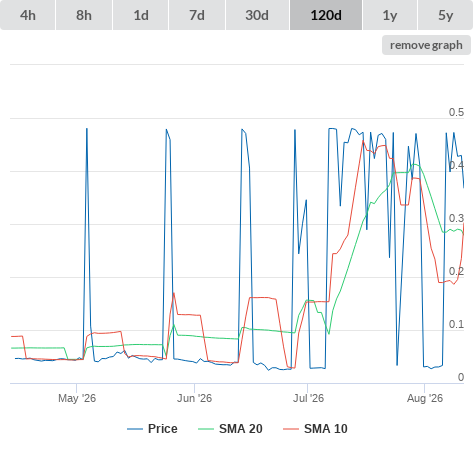Select the 4h time range tab
The width and height of the screenshot is (474, 455).
pyautogui.click(x=28, y=15)
